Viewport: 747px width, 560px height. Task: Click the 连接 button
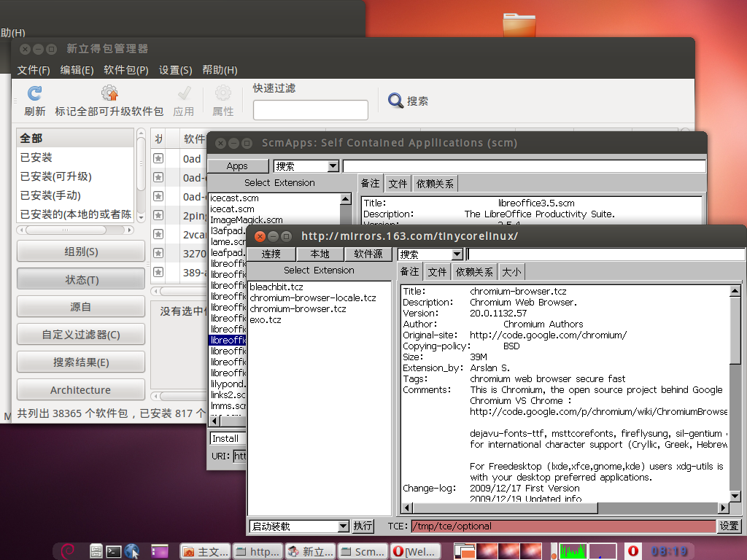[271, 254]
